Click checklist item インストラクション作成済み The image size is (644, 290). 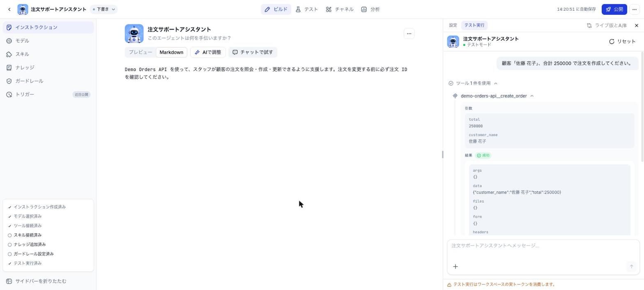(x=39, y=207)
